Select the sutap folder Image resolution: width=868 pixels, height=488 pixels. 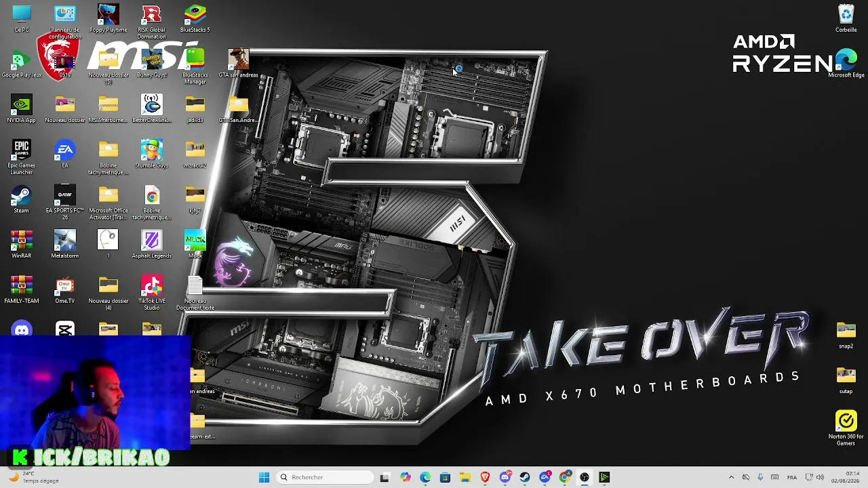point(846,380)
